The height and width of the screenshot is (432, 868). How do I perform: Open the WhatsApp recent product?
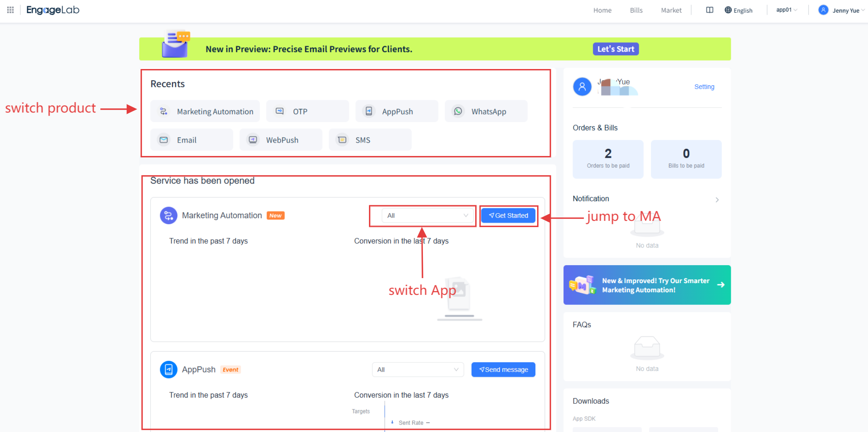(486, 111)
